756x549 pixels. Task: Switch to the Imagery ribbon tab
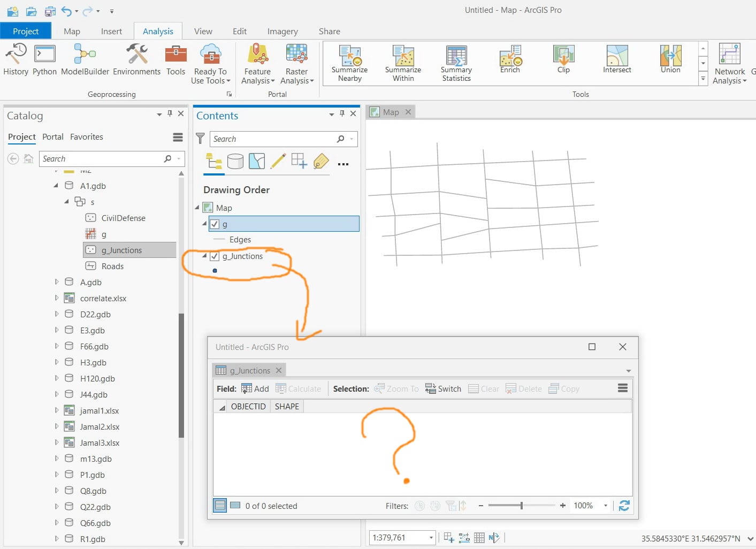(282, 31)
